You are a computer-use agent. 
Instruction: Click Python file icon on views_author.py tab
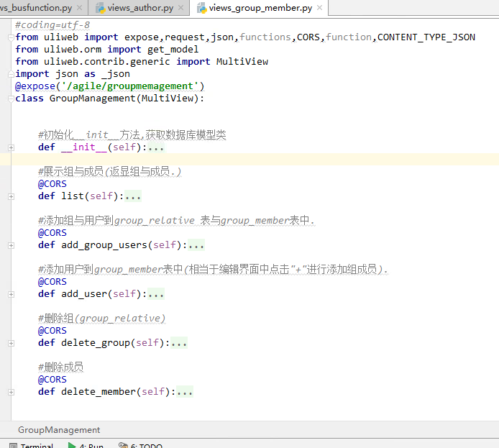[x=101, y=8]
